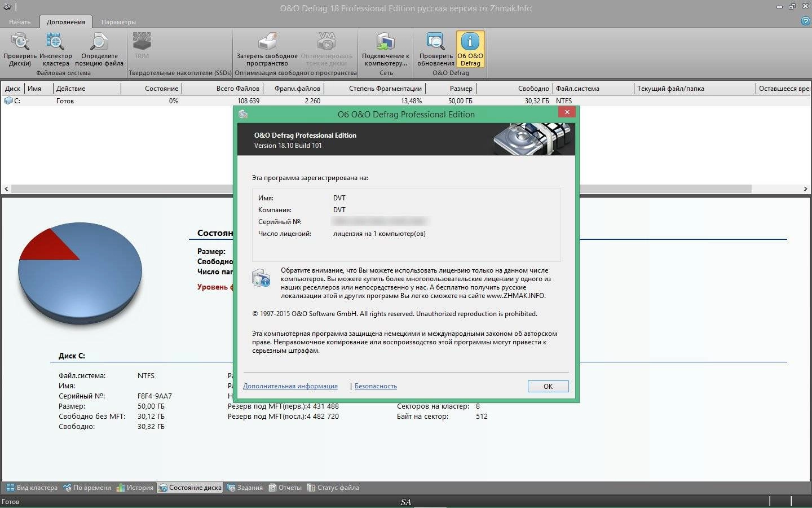This screenshot has width=812, height=508.
Task: Click лицензия на 1 компьютер(ов) text
Action: coord(379,234)
